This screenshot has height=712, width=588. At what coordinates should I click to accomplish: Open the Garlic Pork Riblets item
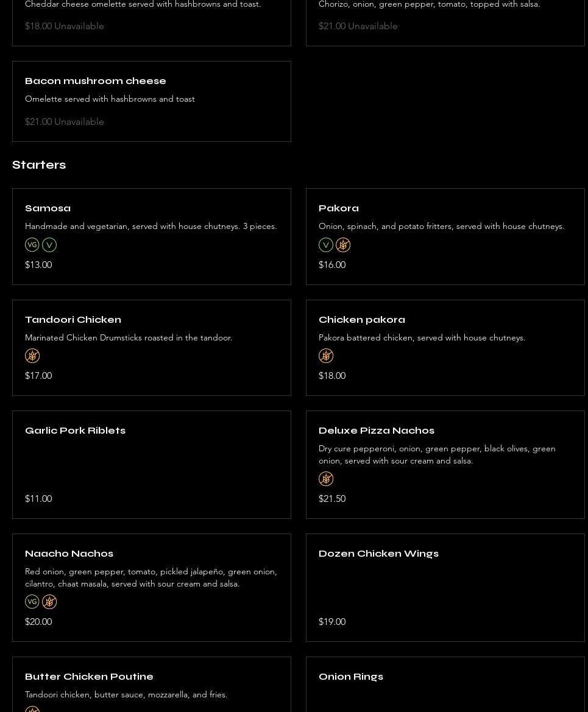pyautogui.click(x=75, y=431)
